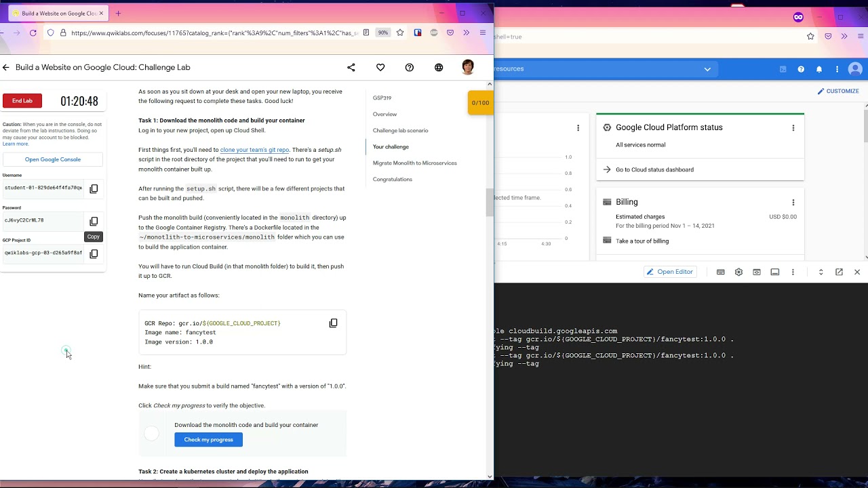Copy the Password with its copy icon
This screenshot has height=488, width=868.
(x=94, y=221)
